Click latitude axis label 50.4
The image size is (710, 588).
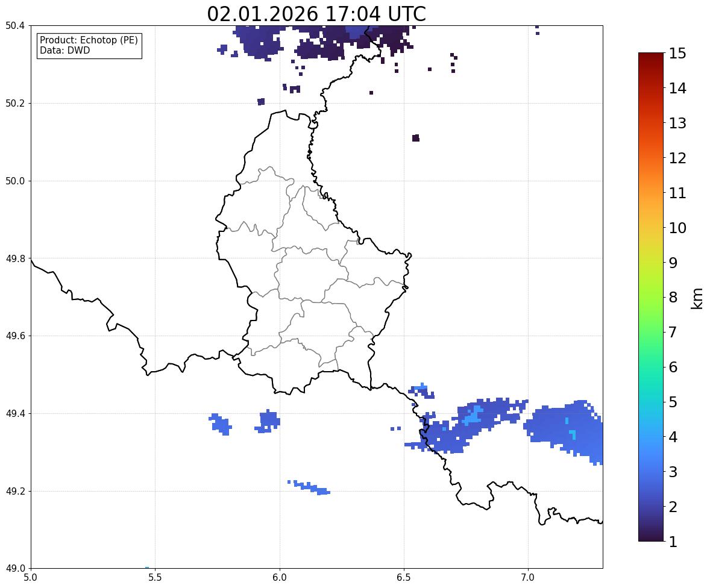[x=14, y=26]
